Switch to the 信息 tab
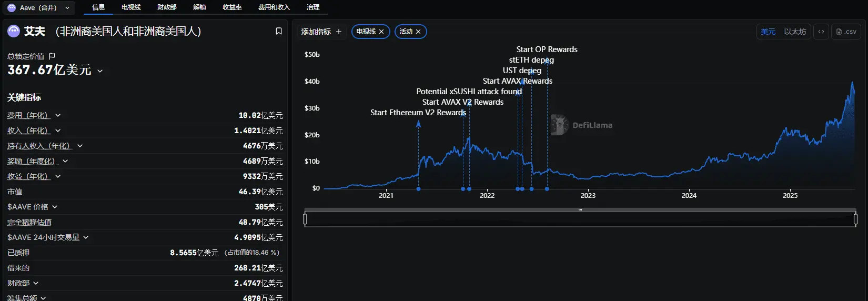 [x=98, y=7]
